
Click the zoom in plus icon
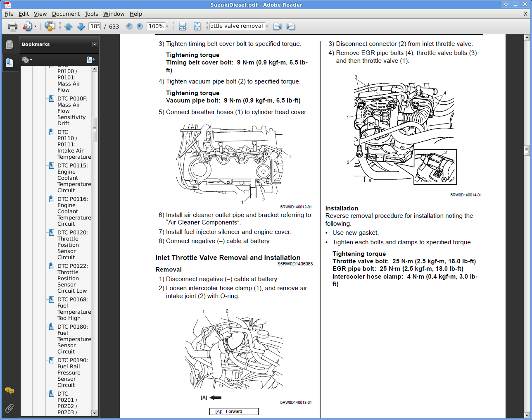(140, 26)
